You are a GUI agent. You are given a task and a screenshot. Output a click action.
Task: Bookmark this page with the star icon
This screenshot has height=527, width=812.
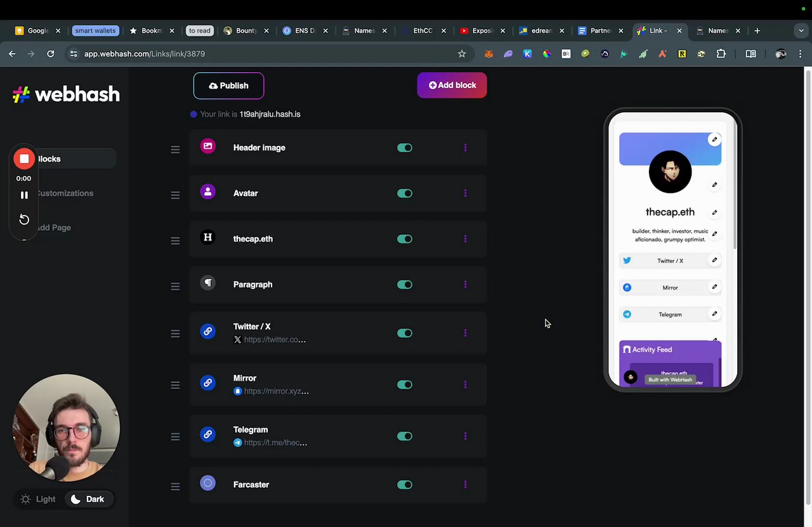pyautogui.click(x=462, y=54)
